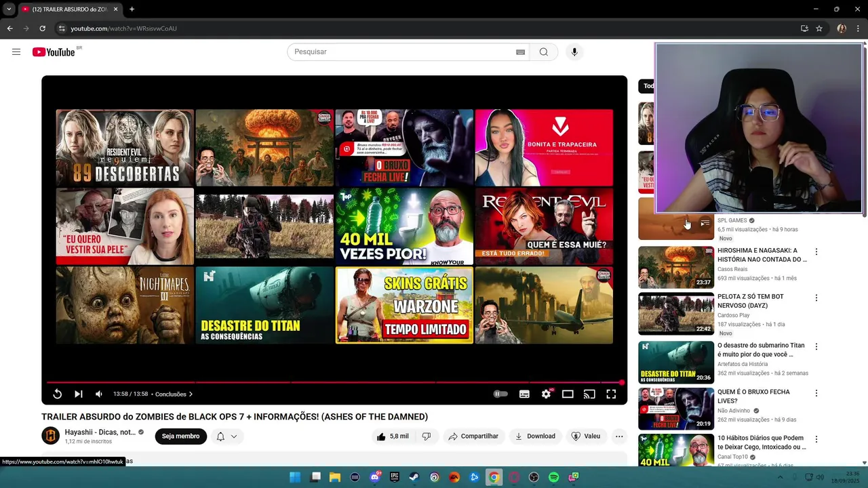Open the YouTube hamburger guide menu

16,52
